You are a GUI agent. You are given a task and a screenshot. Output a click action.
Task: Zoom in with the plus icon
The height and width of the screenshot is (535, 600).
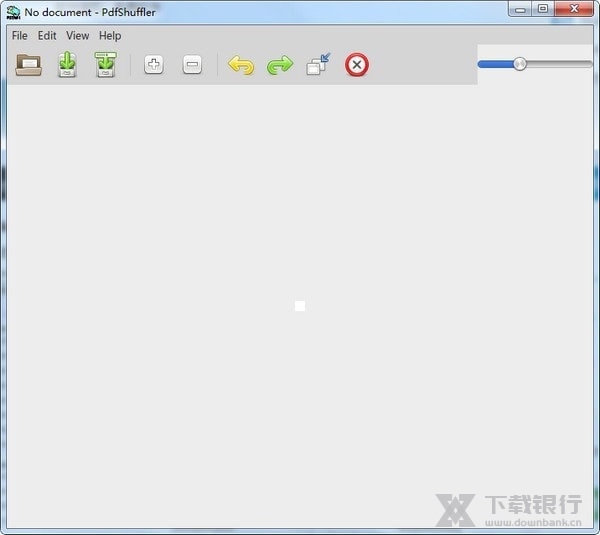154,64
